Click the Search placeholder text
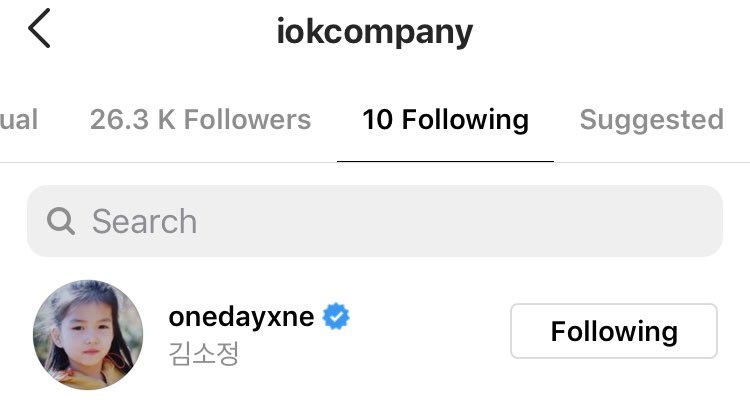 pyautogui.click(x=144, y=221)
